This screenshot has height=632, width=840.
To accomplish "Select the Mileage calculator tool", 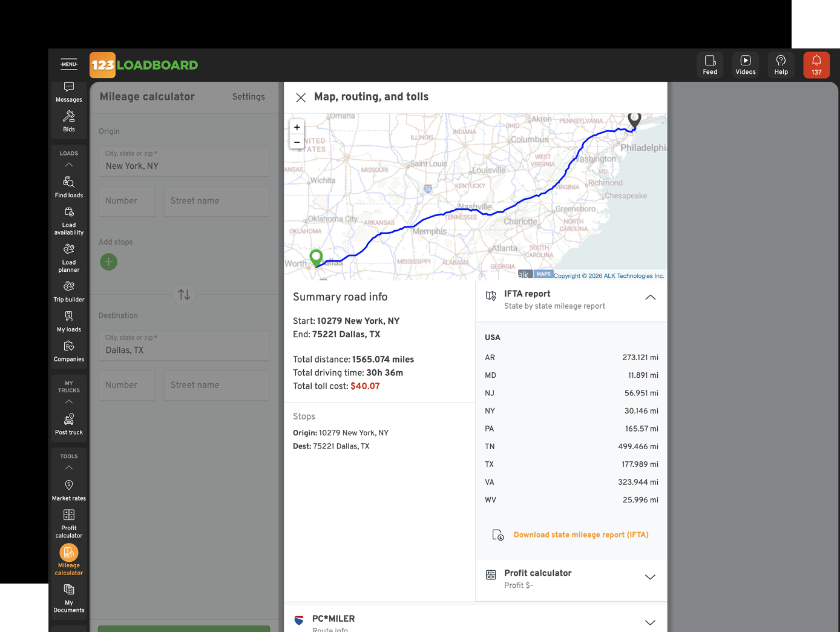I will point(69,560).
